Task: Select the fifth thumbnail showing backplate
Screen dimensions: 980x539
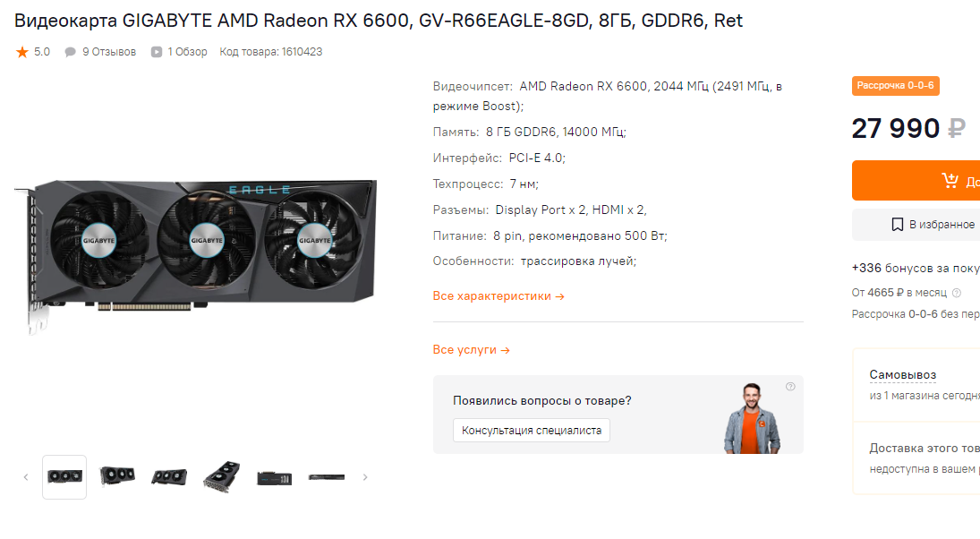Action: 275,478
